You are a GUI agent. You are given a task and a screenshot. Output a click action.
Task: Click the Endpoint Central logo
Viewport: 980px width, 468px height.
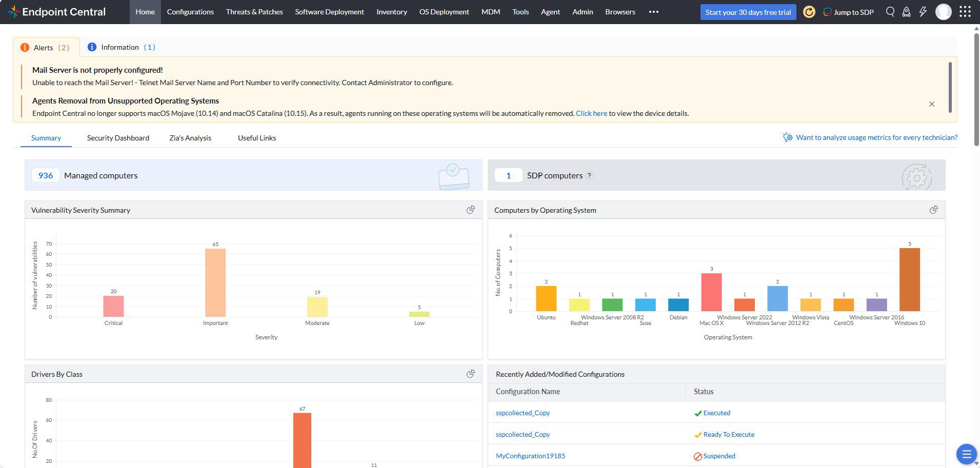click(57, 12)
